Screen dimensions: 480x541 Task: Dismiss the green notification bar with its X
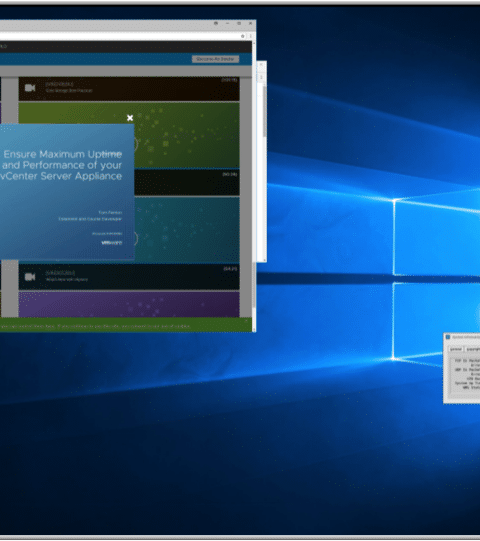click(246, 321)
